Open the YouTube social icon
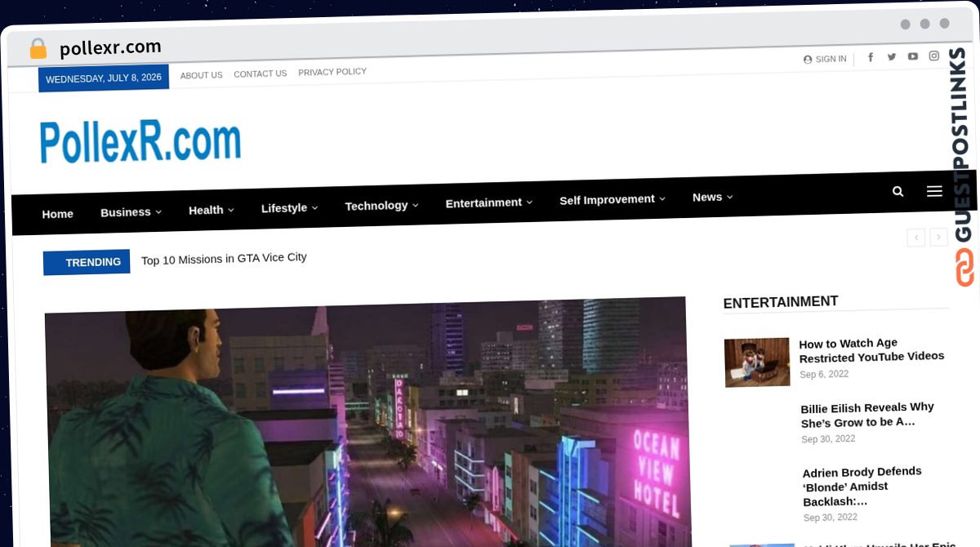Image resolution: width=980 pixels, height=547 pixels. [913, 56]
